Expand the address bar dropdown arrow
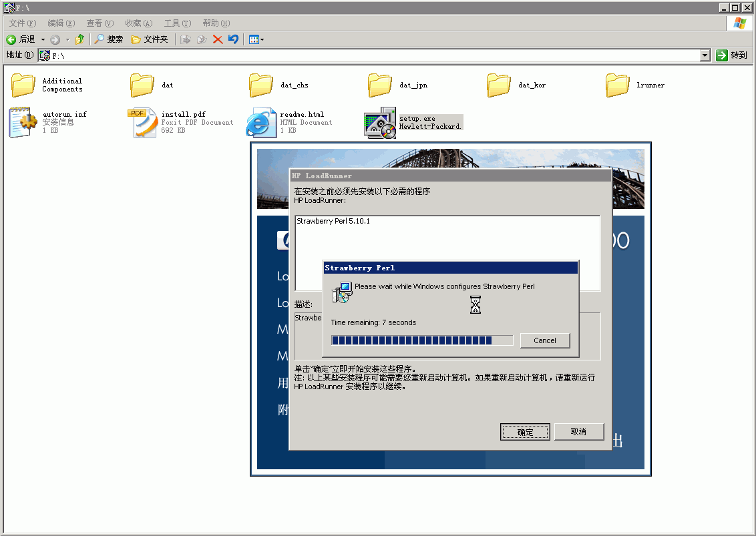The width and height of the screenshot is (756, 536). (x=705, y=55)
